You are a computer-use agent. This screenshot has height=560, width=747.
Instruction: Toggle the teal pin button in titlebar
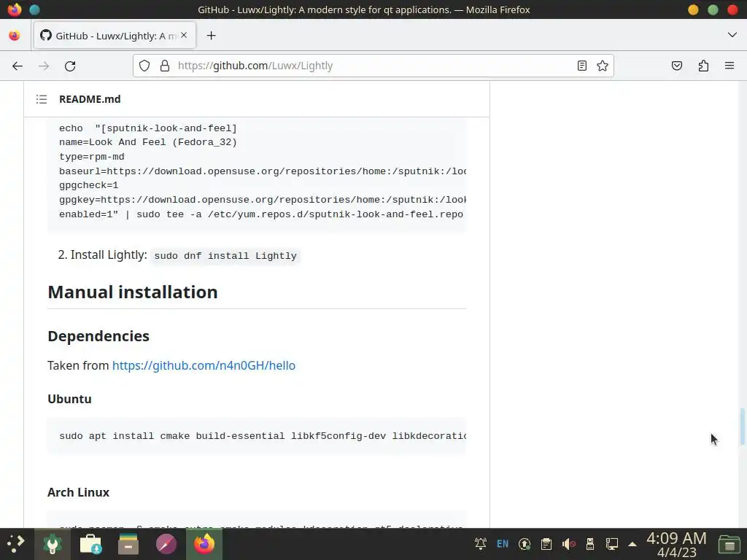coord(34,9)
